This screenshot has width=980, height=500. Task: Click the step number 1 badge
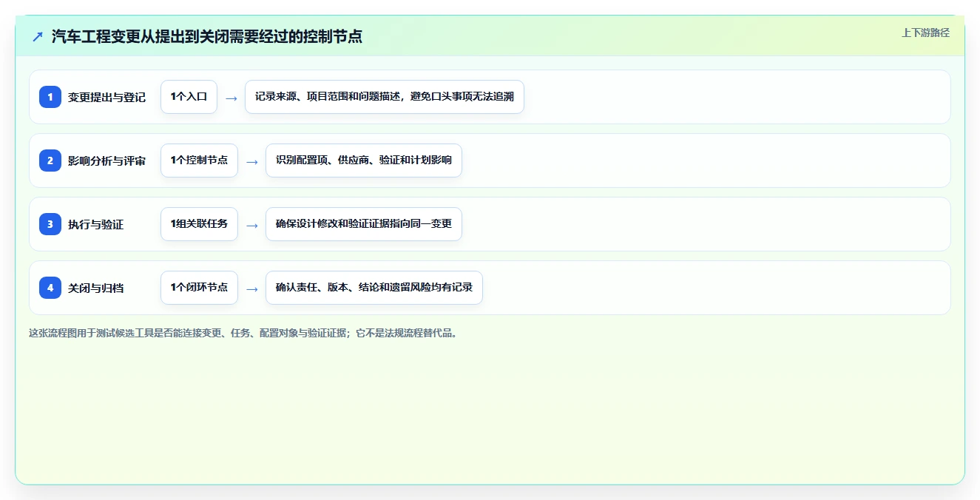(50, 97)
